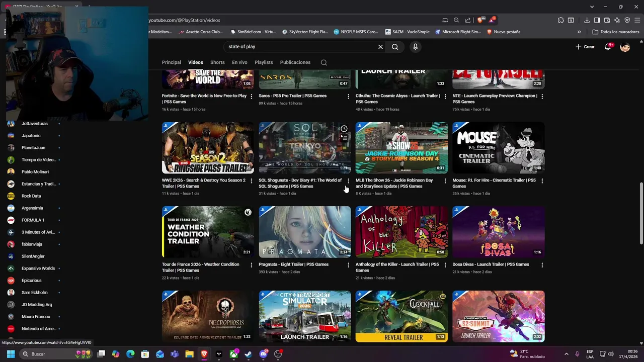Open SkyVector Flight Planning bookmark

tap(305, 32)
